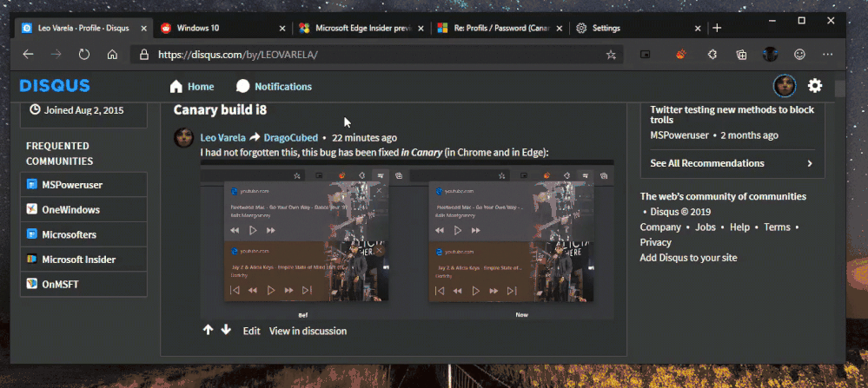868x388 pixels.
Task: Click Add Disqus to your site
Action: (688, 258)
